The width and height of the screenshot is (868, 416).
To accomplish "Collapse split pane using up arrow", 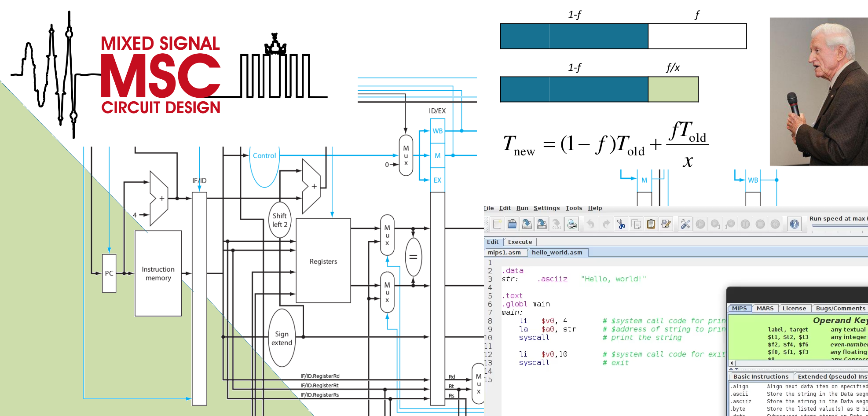I will [x=732, y=369].
